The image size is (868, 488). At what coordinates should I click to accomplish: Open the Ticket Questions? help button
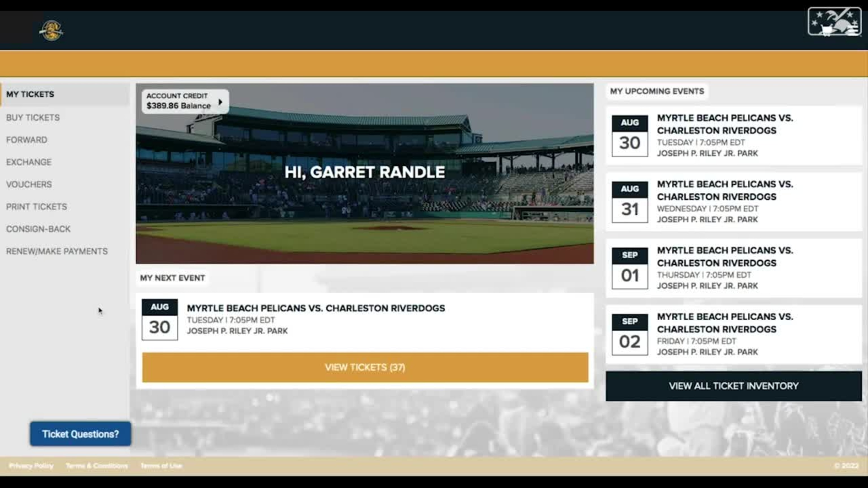pyautogui.click(x=80, y=434)
